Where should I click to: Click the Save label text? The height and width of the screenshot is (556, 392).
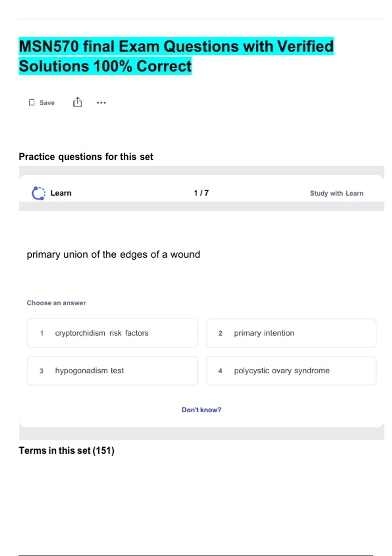tap(47, 103)
